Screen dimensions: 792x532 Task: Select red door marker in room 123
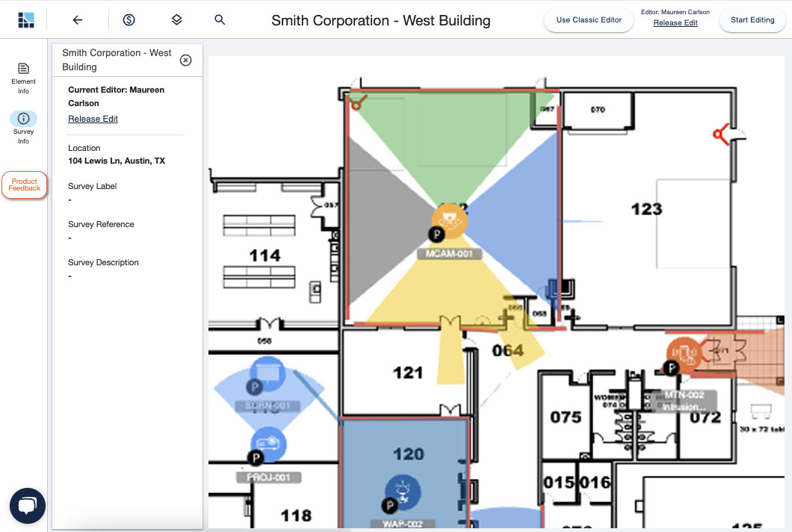click(x=721, y=134)
